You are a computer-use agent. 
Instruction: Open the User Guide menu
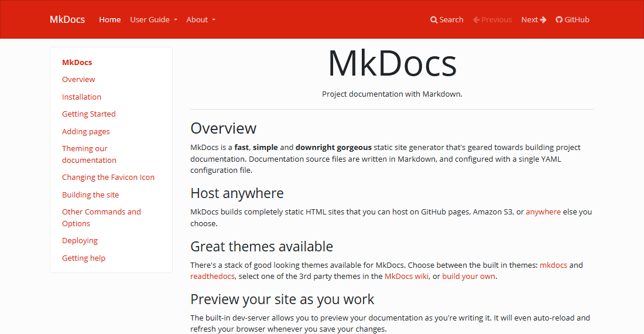154,20
